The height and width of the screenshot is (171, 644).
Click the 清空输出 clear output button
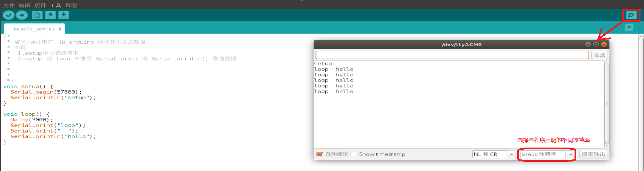point(593,154)
